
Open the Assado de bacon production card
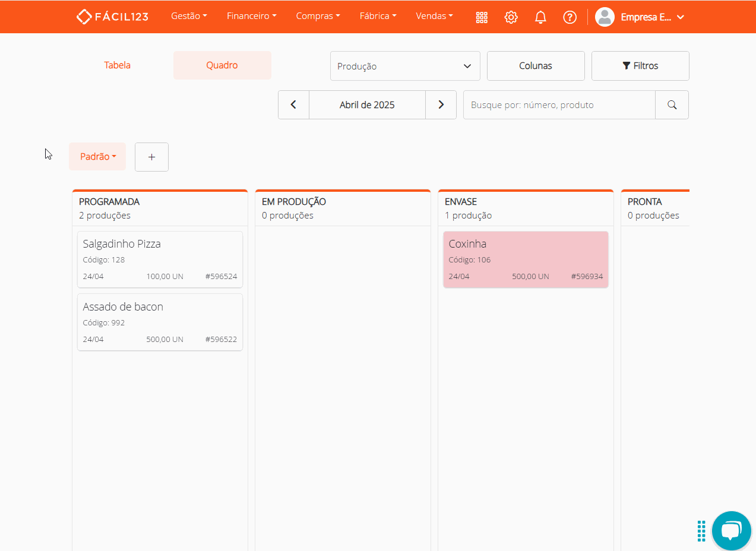tap(160, 322)
